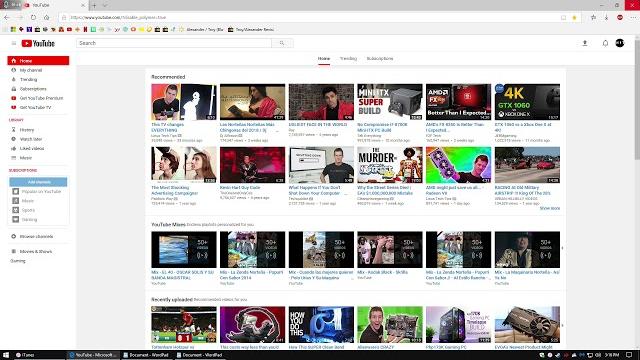Viewport: 640px width, 360px height.
Task: Click Browse channels
Action: (x=36, y=237)
